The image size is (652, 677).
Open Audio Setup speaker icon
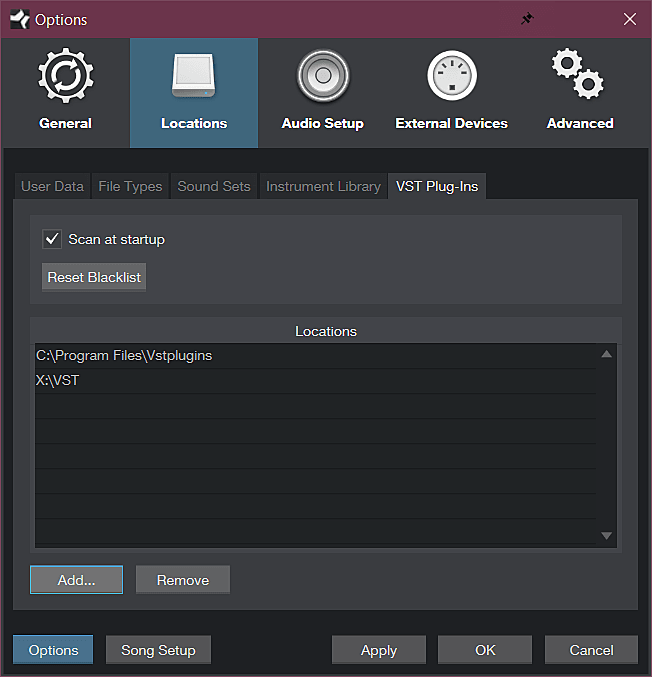(322, 76)
